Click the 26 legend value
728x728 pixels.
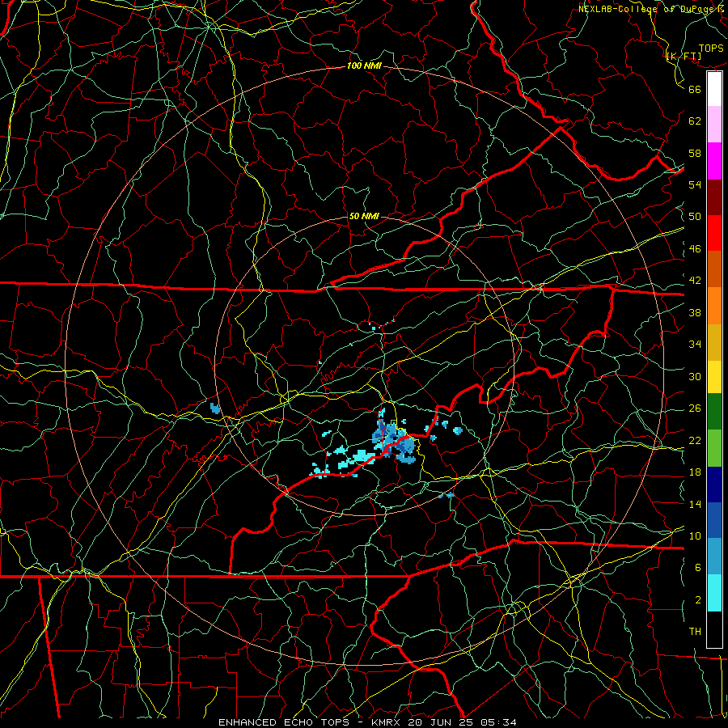click(695, 408)
